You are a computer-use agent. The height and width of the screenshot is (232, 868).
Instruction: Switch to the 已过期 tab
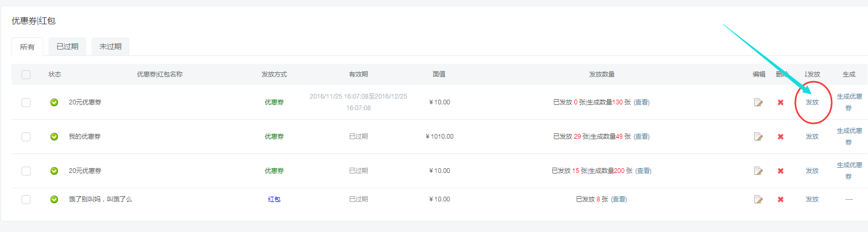pyautogui.click(x=67, y=46)
